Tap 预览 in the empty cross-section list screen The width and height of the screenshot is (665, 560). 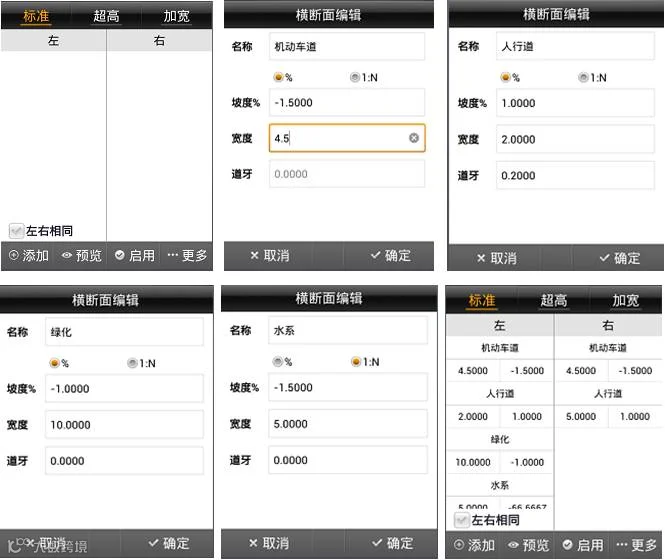81,255
